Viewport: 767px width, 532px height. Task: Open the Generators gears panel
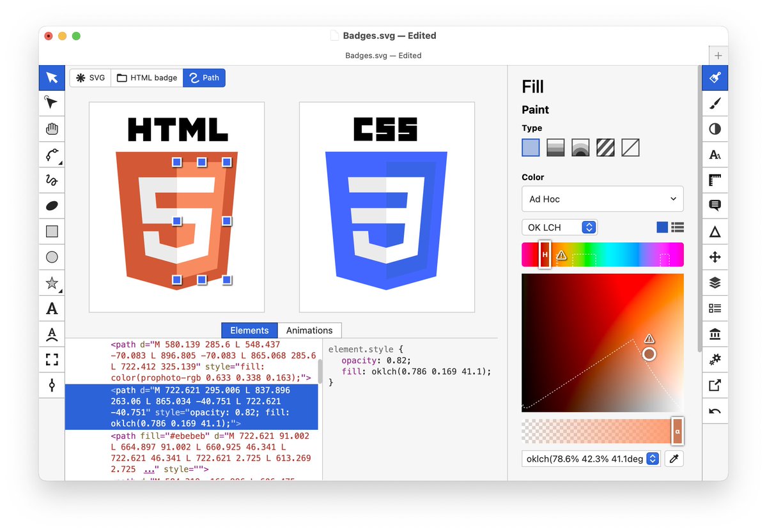point(715,360)
